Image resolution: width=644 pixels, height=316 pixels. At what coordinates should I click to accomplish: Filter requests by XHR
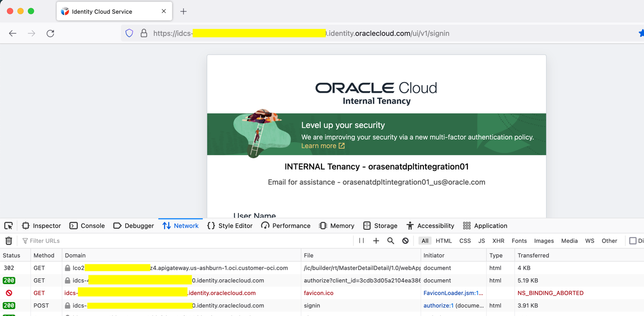[498, 241]
